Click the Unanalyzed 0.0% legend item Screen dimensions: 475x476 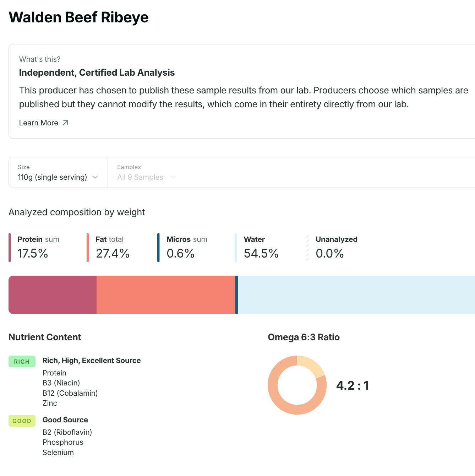pos(336,248)
